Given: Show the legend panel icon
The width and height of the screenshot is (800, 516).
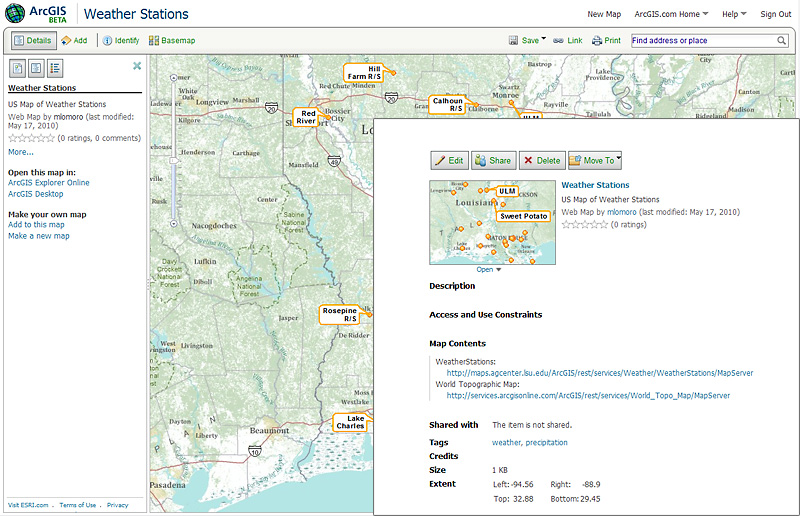Looking at the screenshot, I should 55,67.
